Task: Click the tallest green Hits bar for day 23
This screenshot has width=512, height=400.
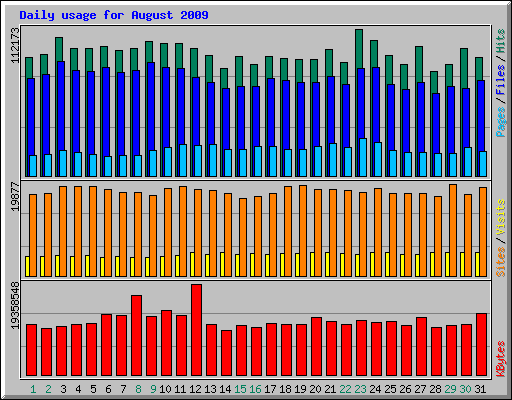Action: pos(359,48)
